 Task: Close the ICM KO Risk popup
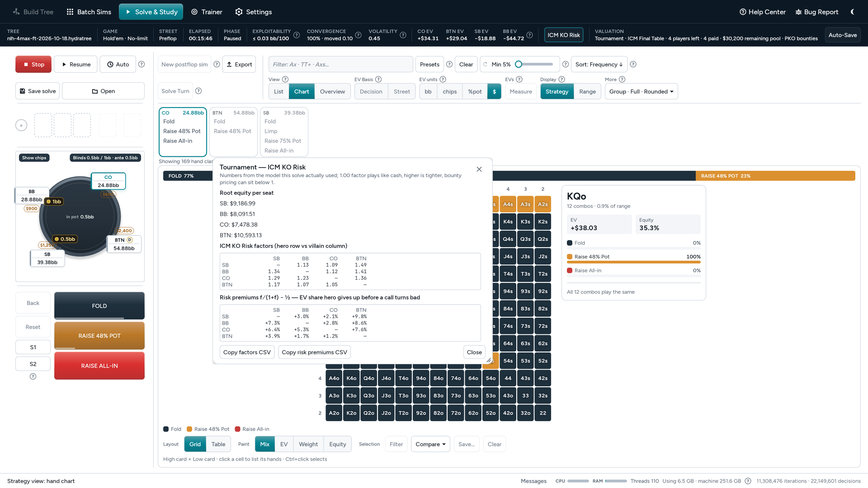point(479,169)
